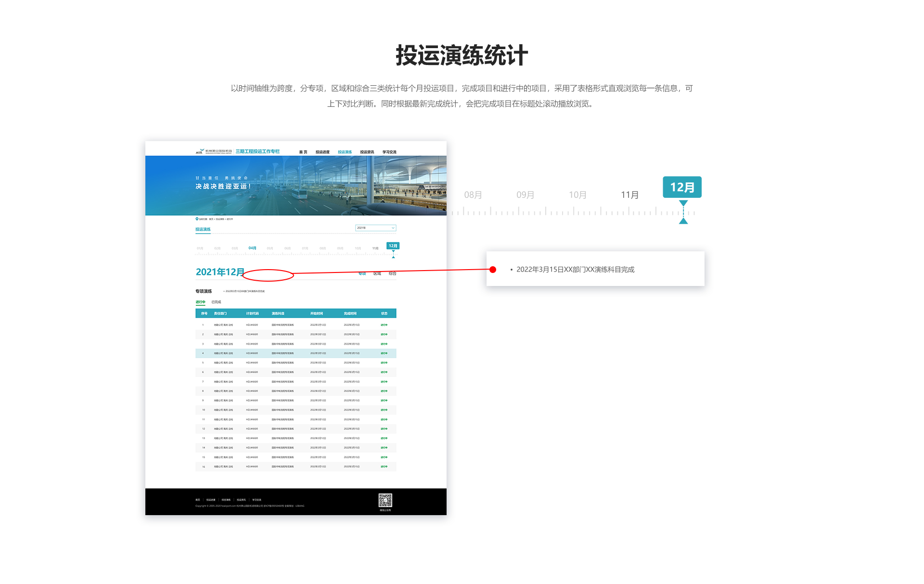Click highlighted row 4 in the table
Viewport: 924px width, 584px height.
[295, 353]
